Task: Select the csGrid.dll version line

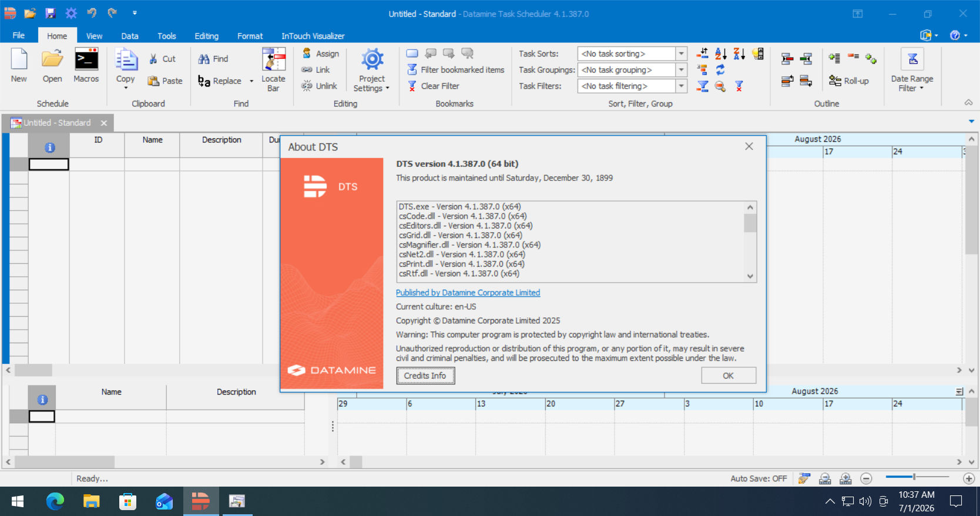Action: point(460,235)
